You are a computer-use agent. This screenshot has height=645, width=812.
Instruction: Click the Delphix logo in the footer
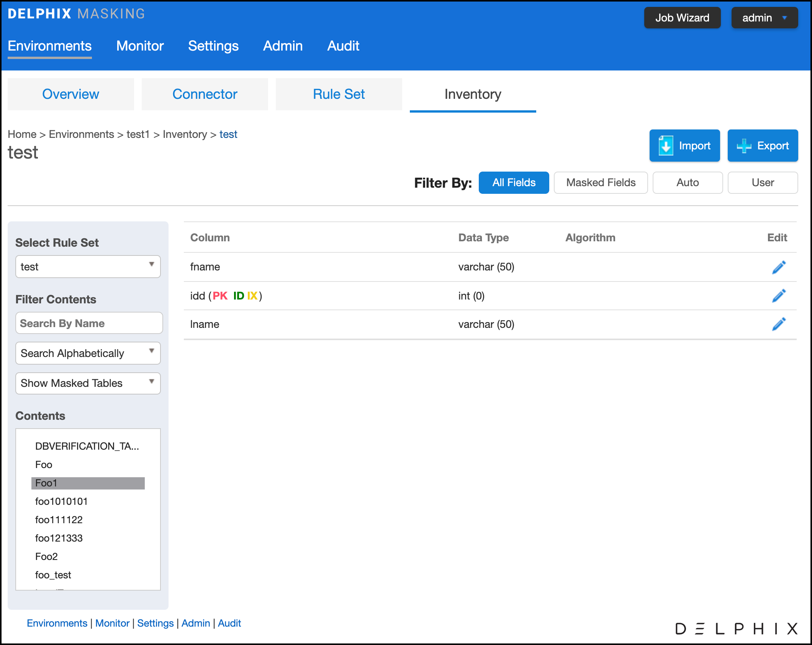tap(736, 629)
